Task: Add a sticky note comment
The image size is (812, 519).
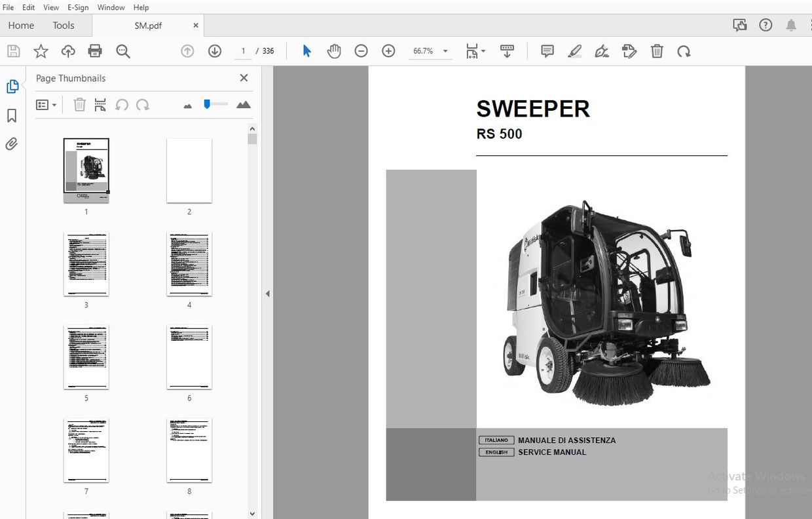Action: point(547,50)
